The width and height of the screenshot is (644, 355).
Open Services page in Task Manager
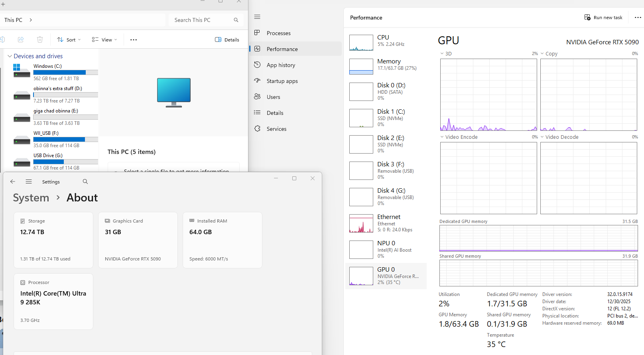coord(295,129)
